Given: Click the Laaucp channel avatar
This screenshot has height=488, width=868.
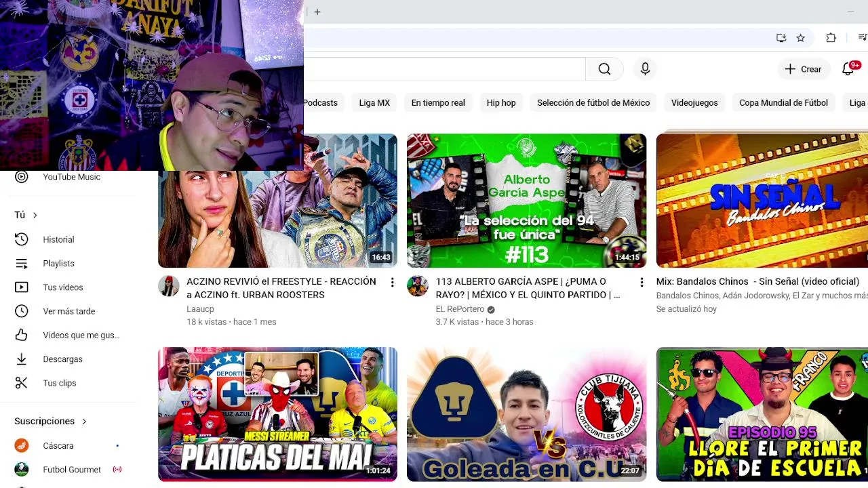Looking at the screenshot, I should (169, 286).
